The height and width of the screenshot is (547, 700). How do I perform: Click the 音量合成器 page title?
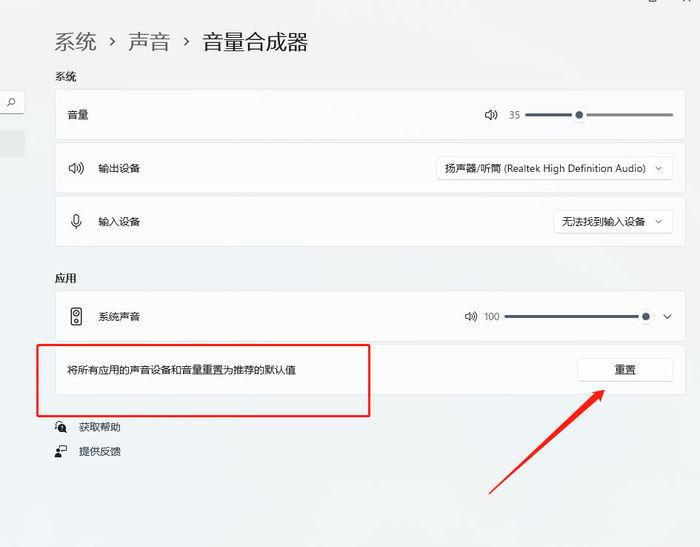pyautogui.click(x=255, y=42)
